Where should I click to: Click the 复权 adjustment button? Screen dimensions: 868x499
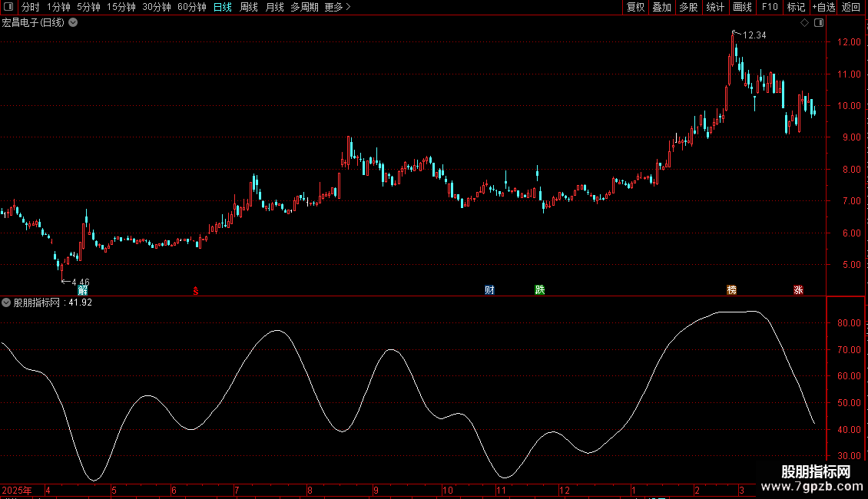coord(635,7)
